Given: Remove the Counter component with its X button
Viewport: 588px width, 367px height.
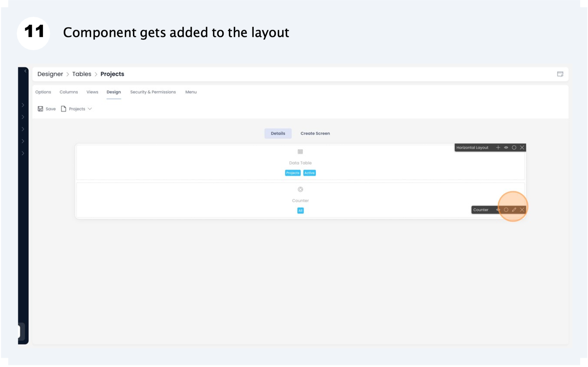Looking at the screenshot, I should coord(522,210).
